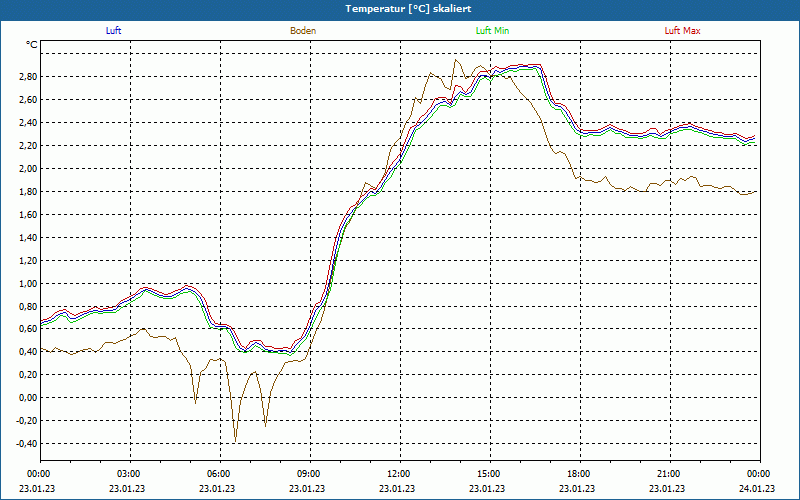Click the 1,80 y-axis value
Screen dimensions: 800x500
point(28,192)
